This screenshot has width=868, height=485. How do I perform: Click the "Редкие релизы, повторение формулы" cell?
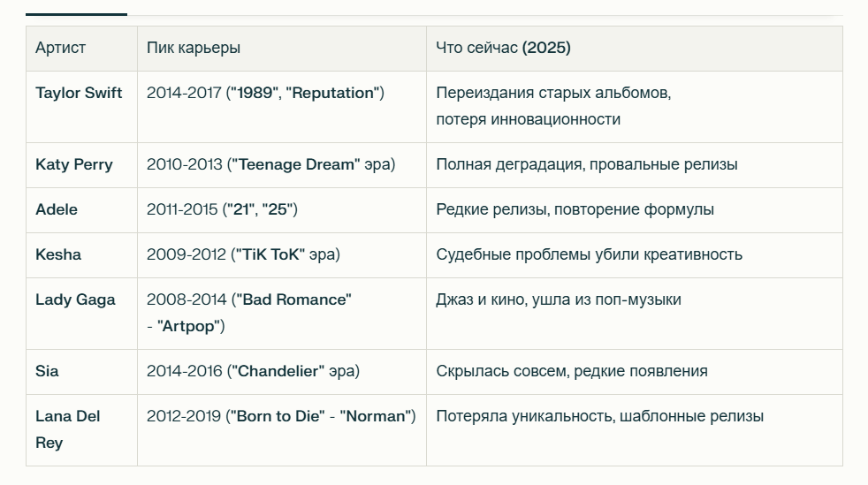pos(575,209)
